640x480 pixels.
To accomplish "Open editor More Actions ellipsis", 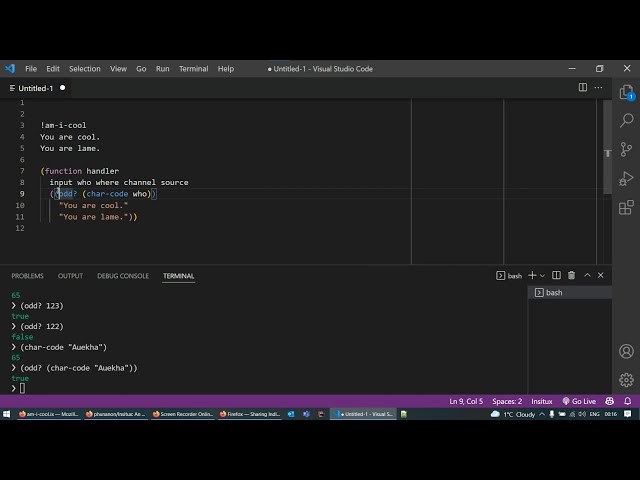I will pos(598,87).
